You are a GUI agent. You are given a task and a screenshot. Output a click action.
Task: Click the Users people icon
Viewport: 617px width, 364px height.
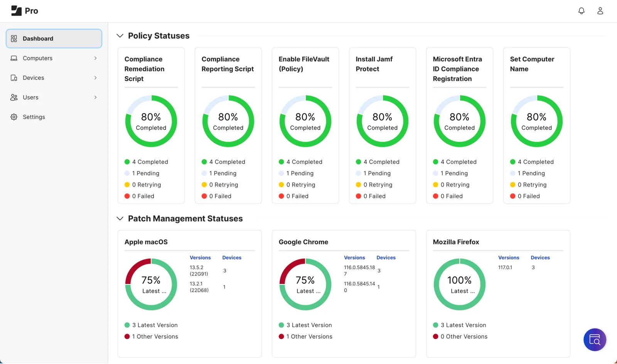coord(14,98)
